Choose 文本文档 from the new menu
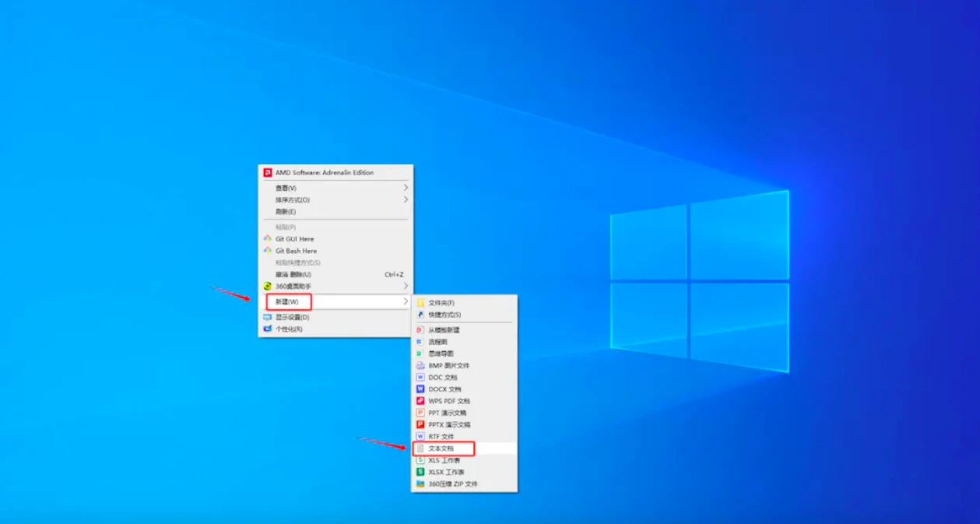Screen dimensions: 980x524 click(x=441, y=448)
